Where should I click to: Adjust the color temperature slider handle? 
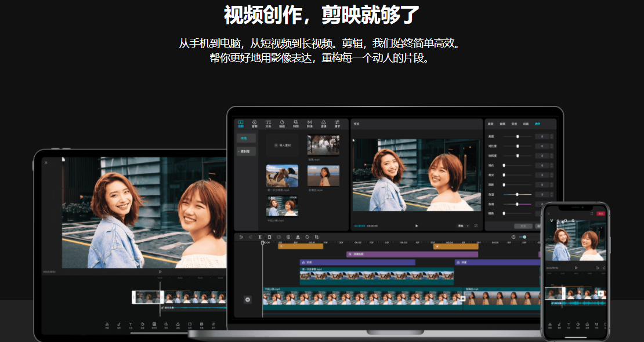[x=517, y=195]
